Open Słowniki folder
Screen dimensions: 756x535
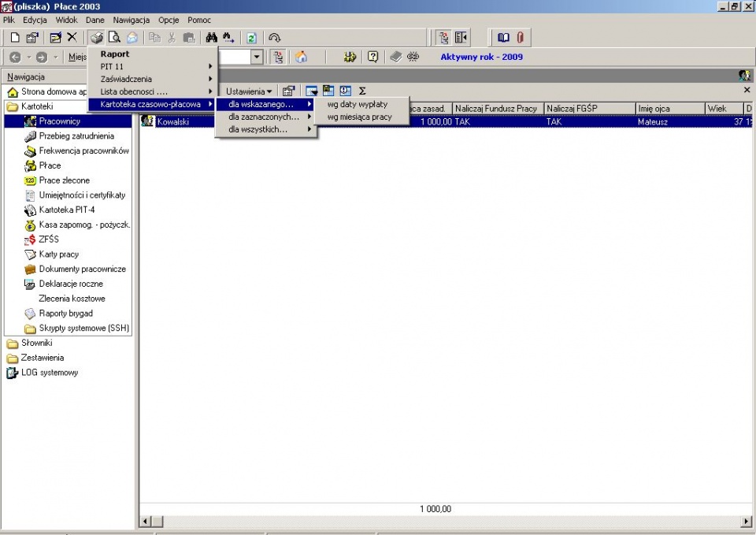(x=30, y=343)
